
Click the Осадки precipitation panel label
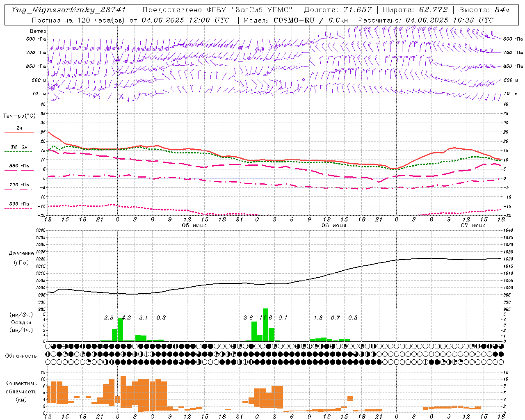tap(21, 322)
